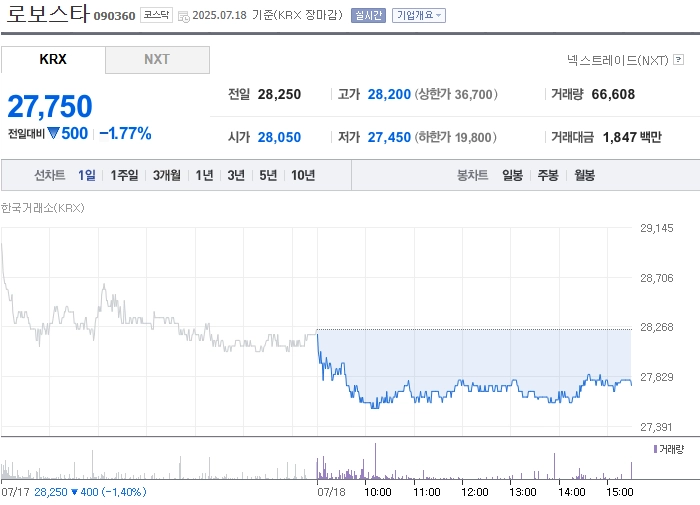Screen dimensions: 700x505
Task: Click the 저가 value 27,450
Action: coord(389,137)
